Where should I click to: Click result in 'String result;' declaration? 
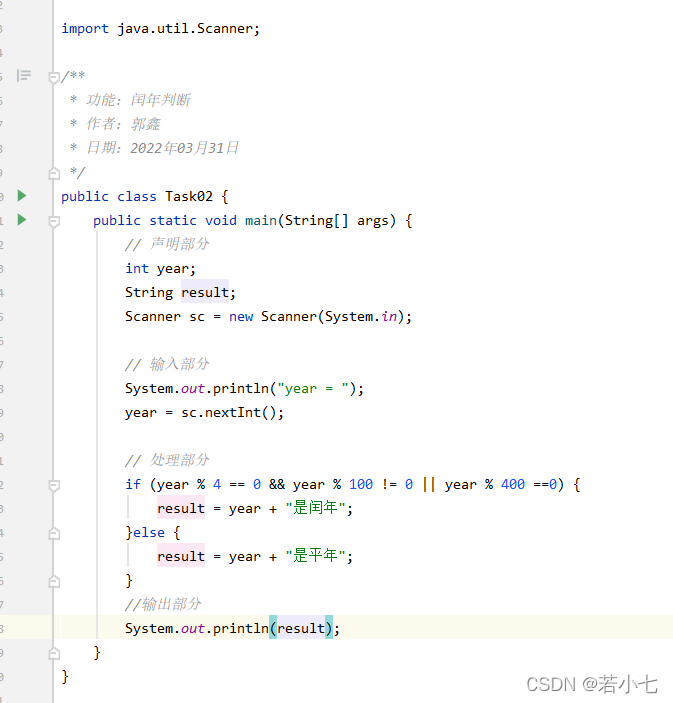pyautogui.click(x=205, y=292)
